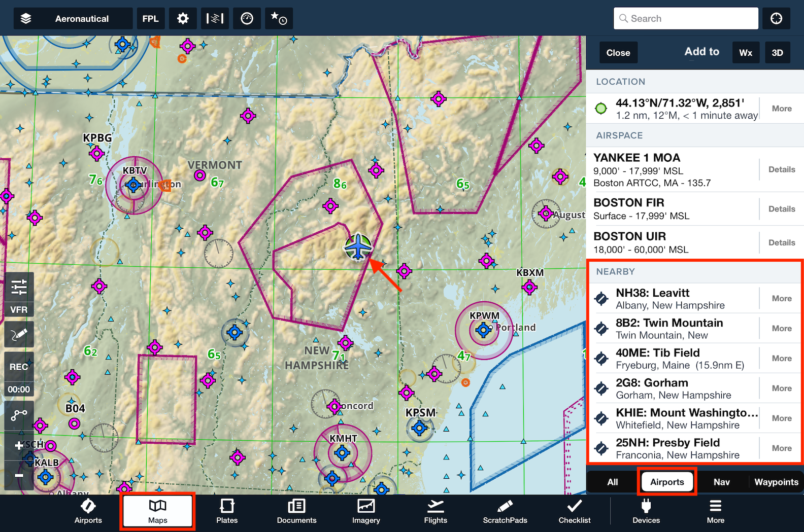The image size is (804, 532).
Task: Click the Search input field
Action: click(686, 19)
